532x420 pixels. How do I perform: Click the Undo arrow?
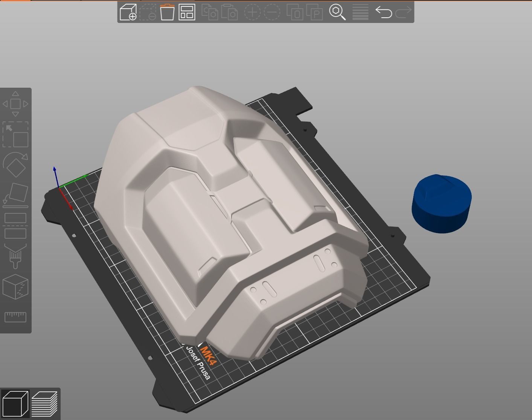384,12
